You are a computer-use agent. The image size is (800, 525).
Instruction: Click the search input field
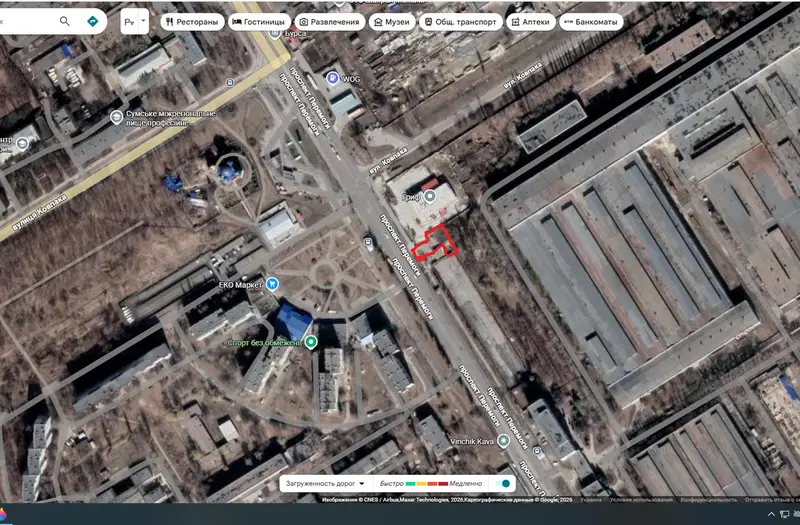tap(28, 21)
